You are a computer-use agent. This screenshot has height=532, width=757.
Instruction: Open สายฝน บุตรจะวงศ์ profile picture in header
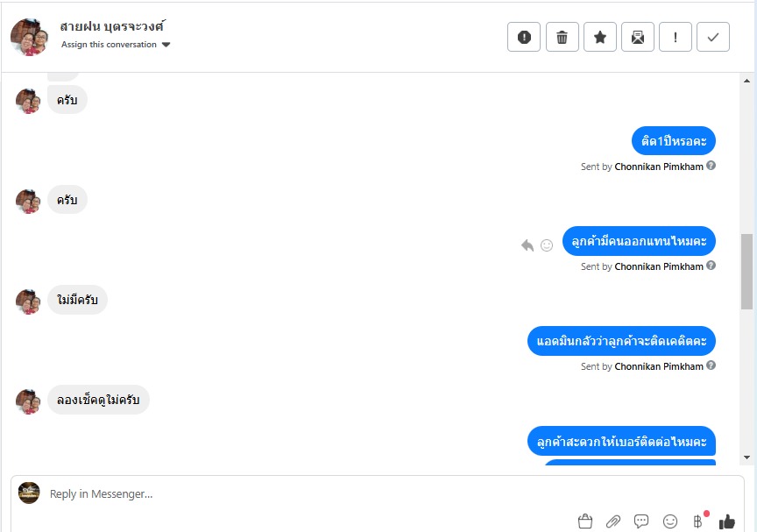click(30, 37)
